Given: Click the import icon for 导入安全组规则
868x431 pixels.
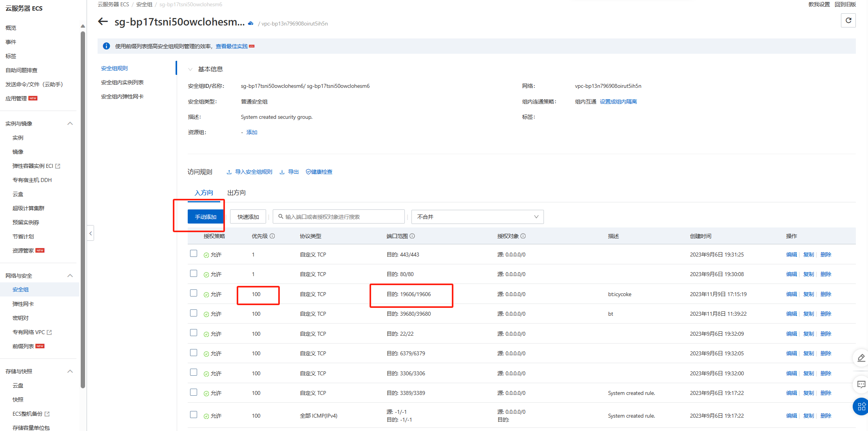Looking at the screenshot, I should [229, 172].
